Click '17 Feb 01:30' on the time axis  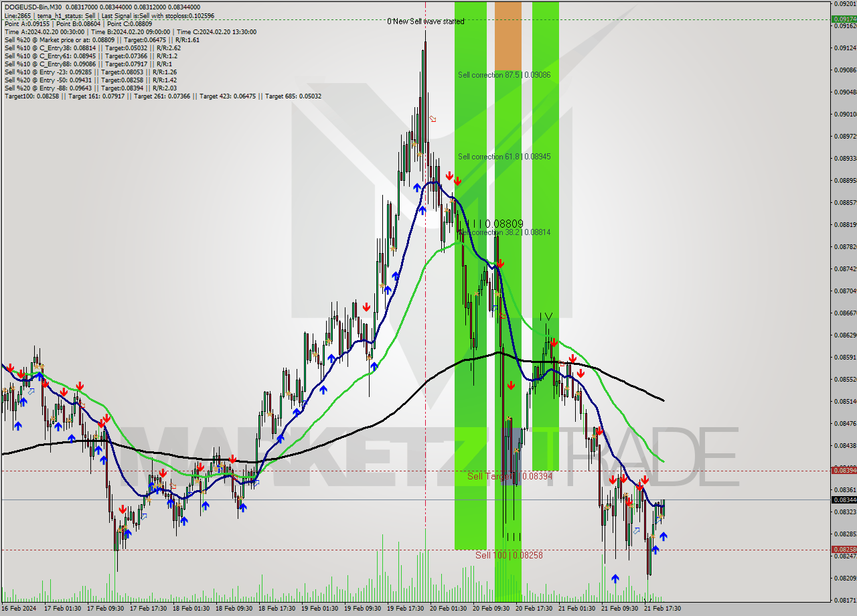[x=62, y=609]
